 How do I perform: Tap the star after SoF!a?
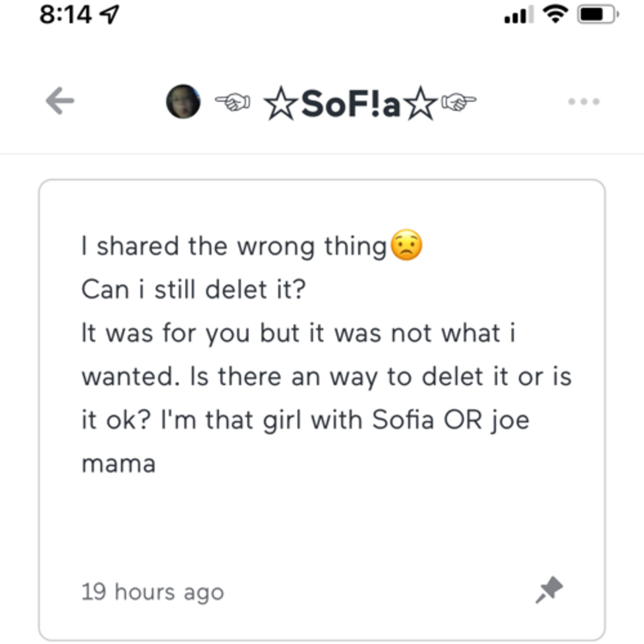pyautogui.click(x=421, y=104)
